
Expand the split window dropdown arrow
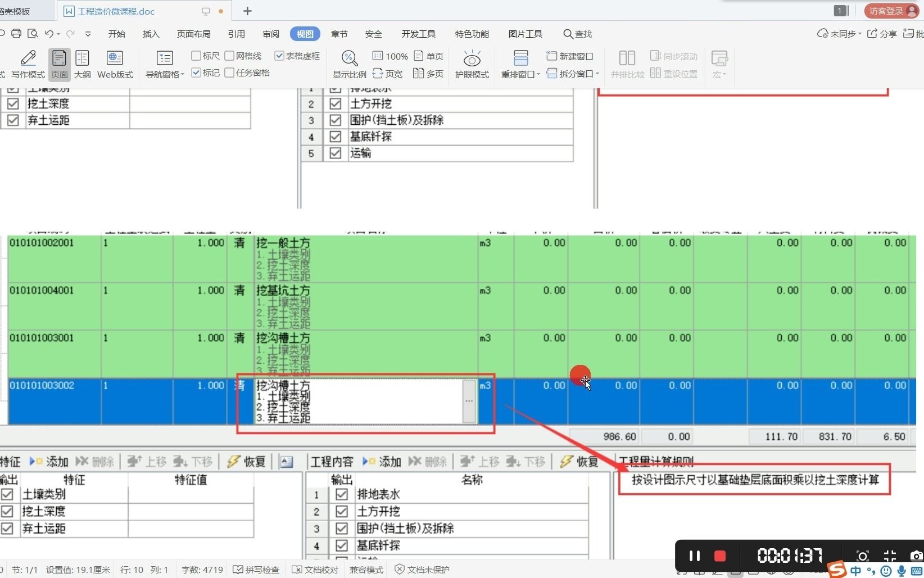tap(597, 74)
